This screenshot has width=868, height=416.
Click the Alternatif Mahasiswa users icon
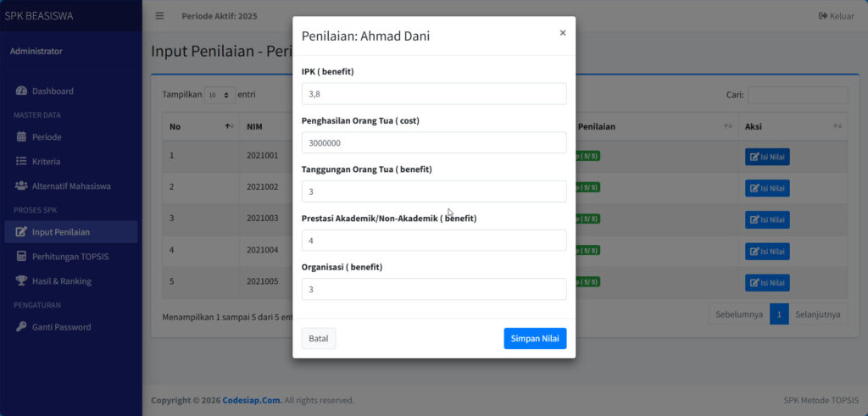coord(21,186)
